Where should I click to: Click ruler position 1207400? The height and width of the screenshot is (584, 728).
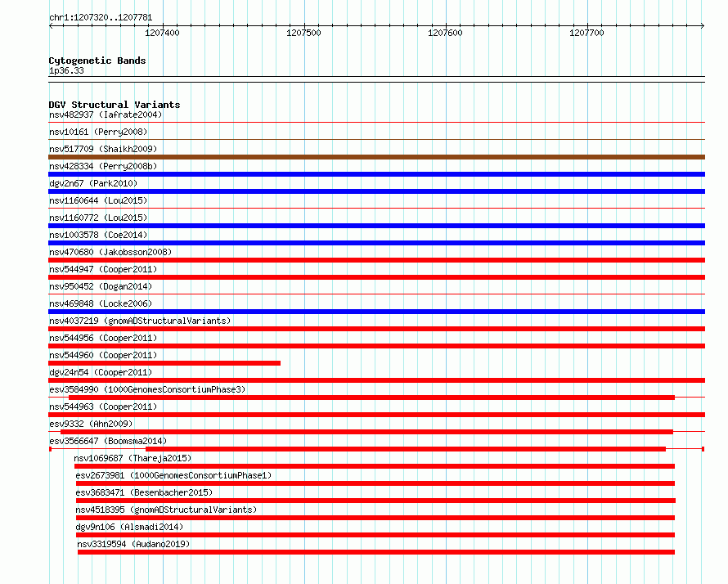(x=162, y=33)
